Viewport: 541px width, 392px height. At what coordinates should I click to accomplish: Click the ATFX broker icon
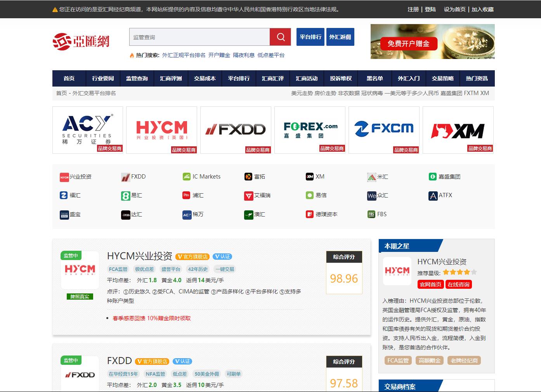433,196
